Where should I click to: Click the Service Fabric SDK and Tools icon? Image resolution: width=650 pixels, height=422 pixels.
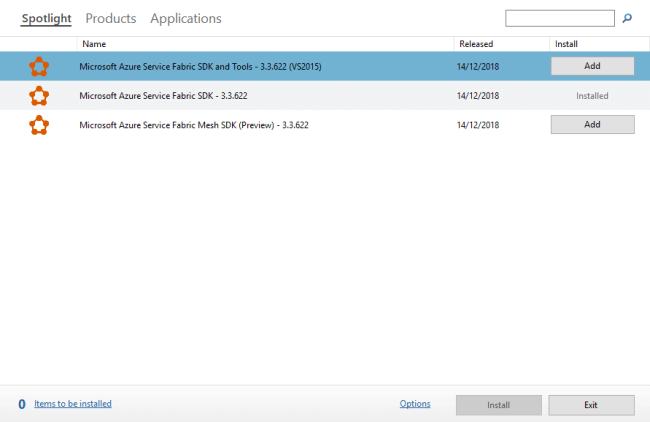click(39, 66)
